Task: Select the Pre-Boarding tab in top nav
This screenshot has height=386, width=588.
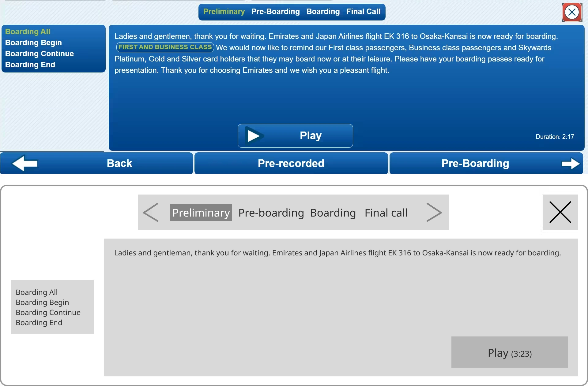Action: pyautogui.click(x=276, y=12)
